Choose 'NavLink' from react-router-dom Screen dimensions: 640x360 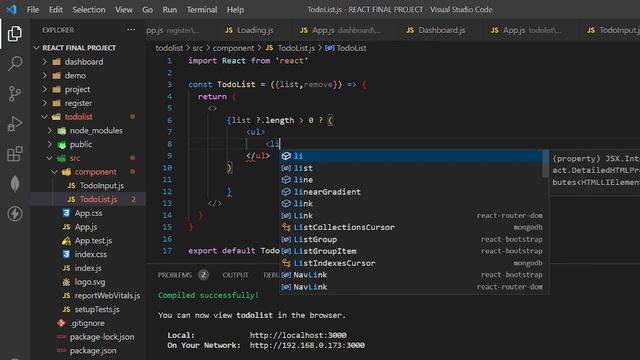[x=411, y=287]
